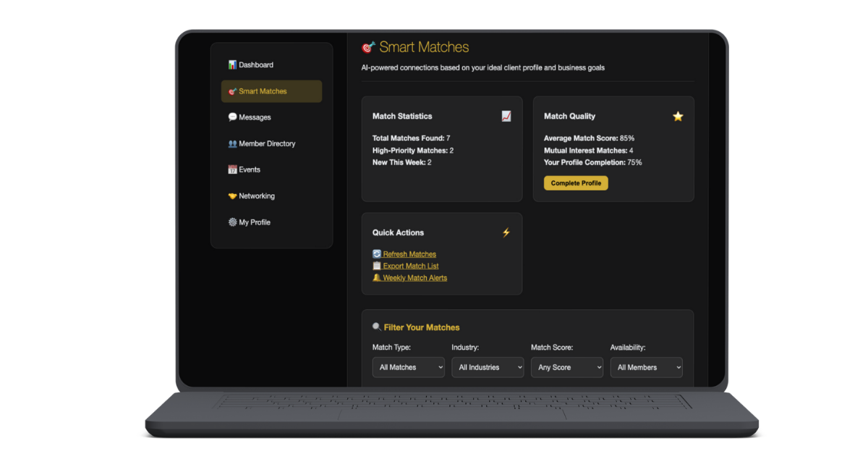The width and height of the screenshot is (868, 454).
Task: Open the Availability dropdown showing All Members
Action: click(x=646, y=367)
